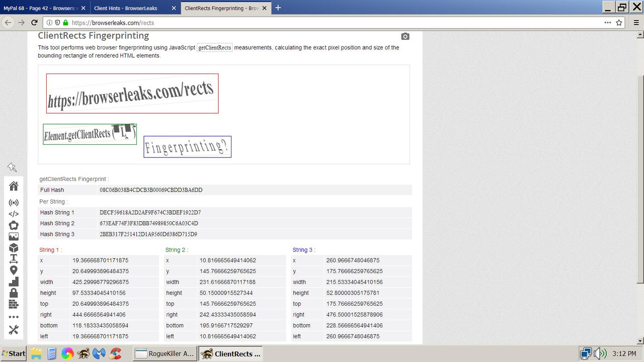Click the 3D cube icon in the sidebar
The height and width of the screenshot is (362, 644).
[x=14, y=247]
